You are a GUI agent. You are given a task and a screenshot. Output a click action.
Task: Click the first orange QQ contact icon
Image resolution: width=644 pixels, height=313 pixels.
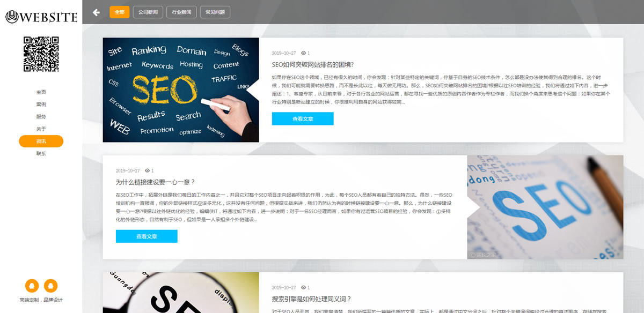click(x=32, y=286)
